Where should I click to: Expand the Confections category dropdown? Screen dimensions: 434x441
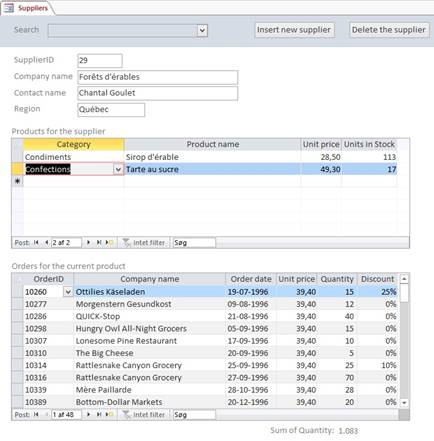tap(118, 169)
